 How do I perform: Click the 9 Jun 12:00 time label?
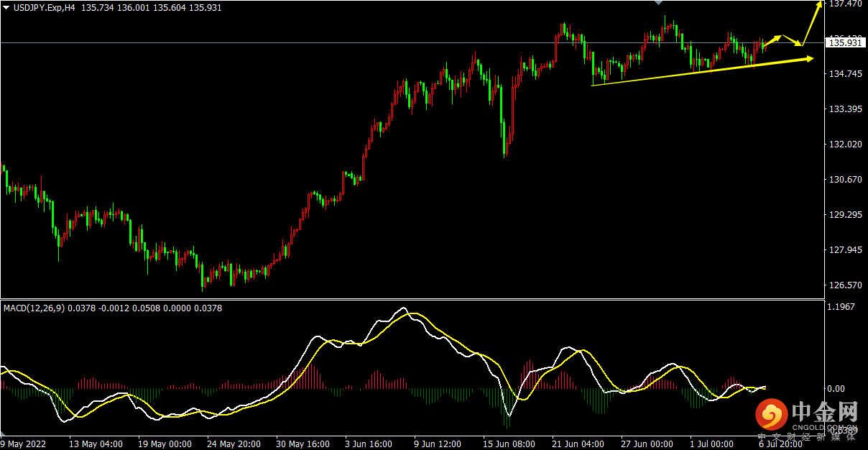[x=438, y=444]
